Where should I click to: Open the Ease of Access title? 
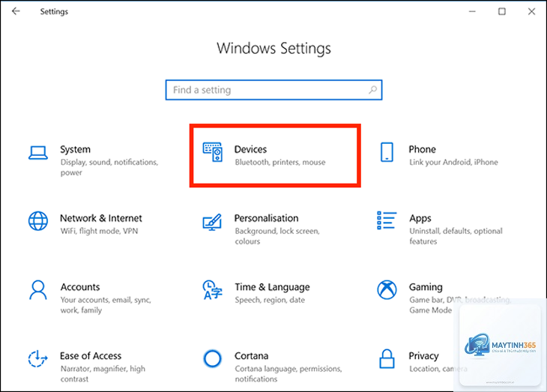pos(91,356)
